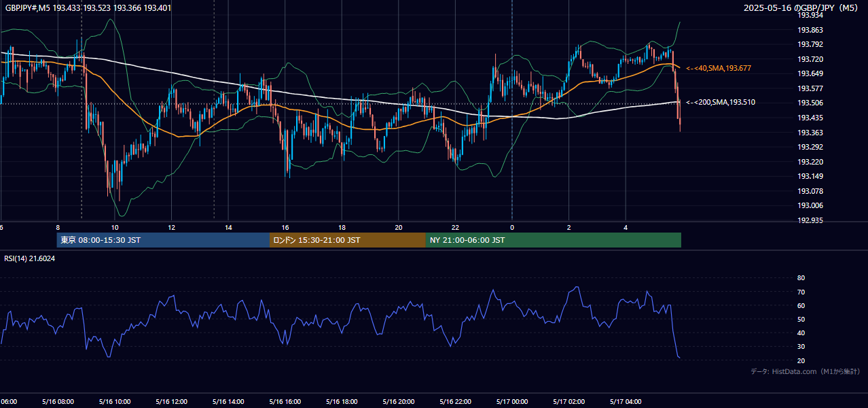Click price axis label 193.649
This screenshot has height=408, width=868.
[810, 74]
